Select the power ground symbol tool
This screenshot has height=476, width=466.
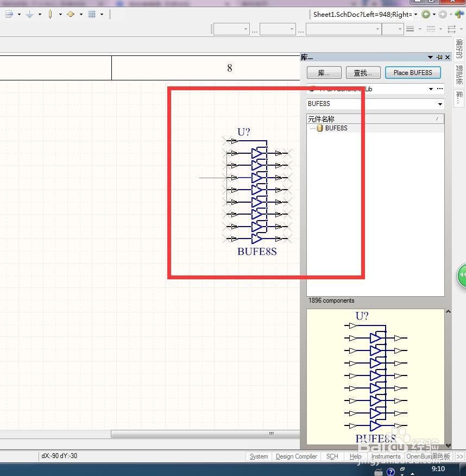29,14
